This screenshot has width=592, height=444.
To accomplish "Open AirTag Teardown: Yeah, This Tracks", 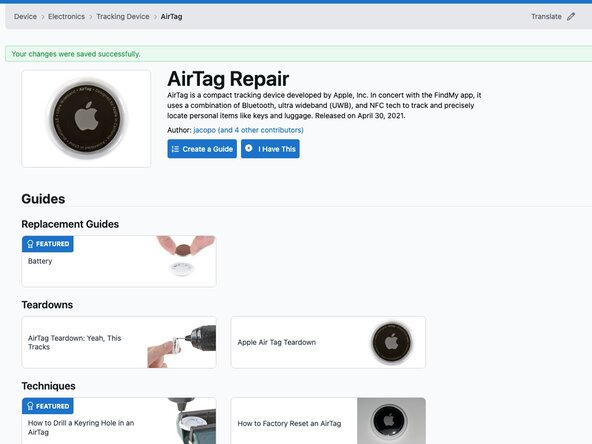I will pos(74,342).
